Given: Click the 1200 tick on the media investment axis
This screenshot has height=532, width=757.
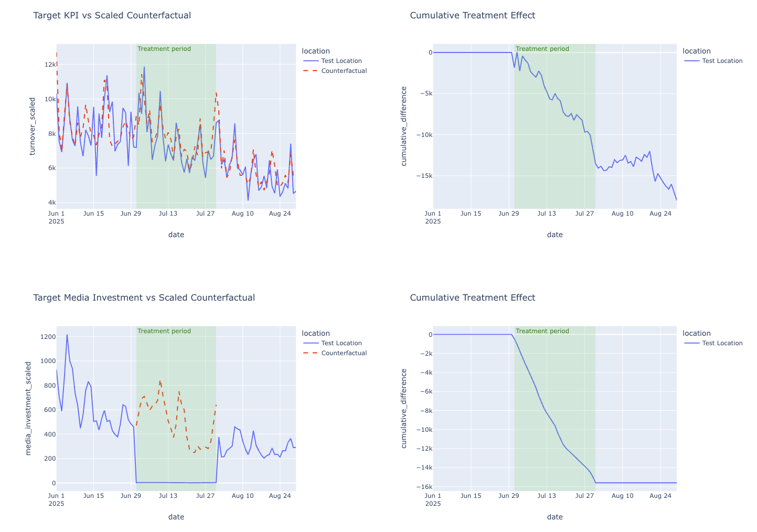Looking at the screenshot, I should [46, 337].
